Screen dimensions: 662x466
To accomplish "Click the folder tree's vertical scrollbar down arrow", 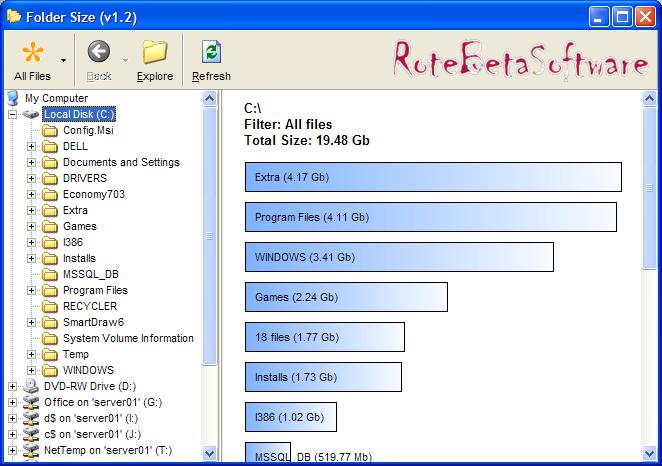I will tap(210, 453).
